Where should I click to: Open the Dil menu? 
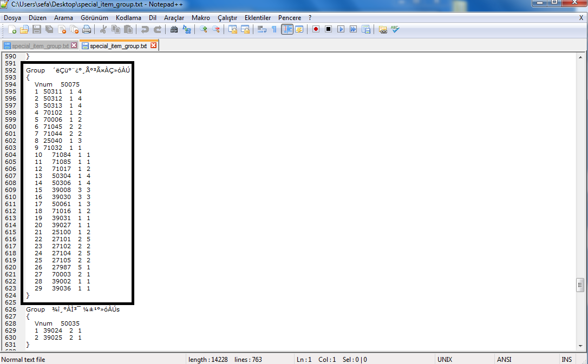click(x=152, y=18)
